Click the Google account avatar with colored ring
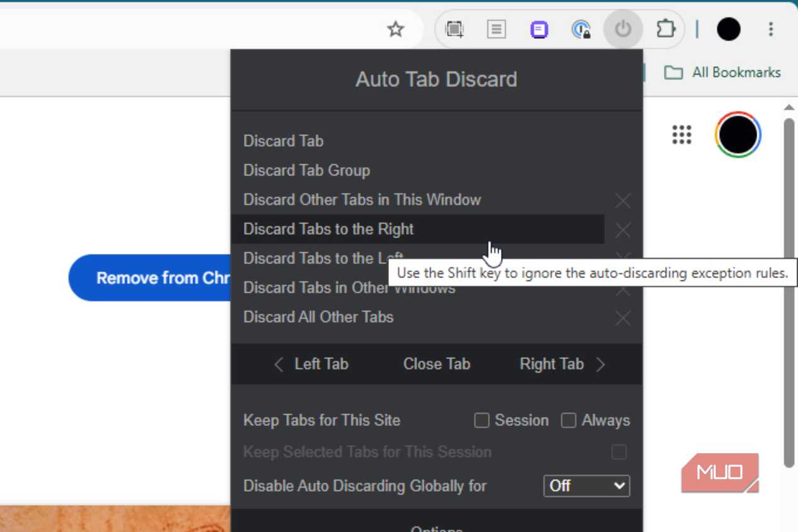The width and height of the screenshot is (798, 532). click(x=738, y=134)
